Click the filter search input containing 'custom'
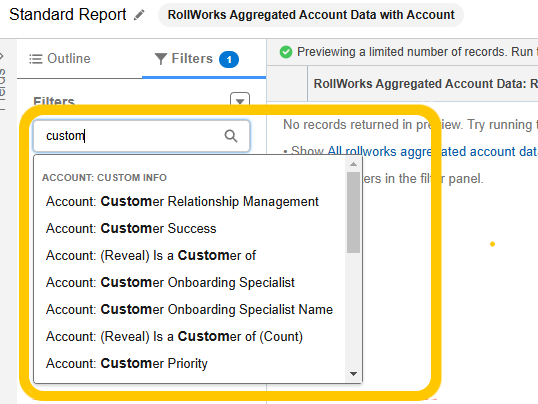Screen dimensions: 538x404 (x=141, y=136)
